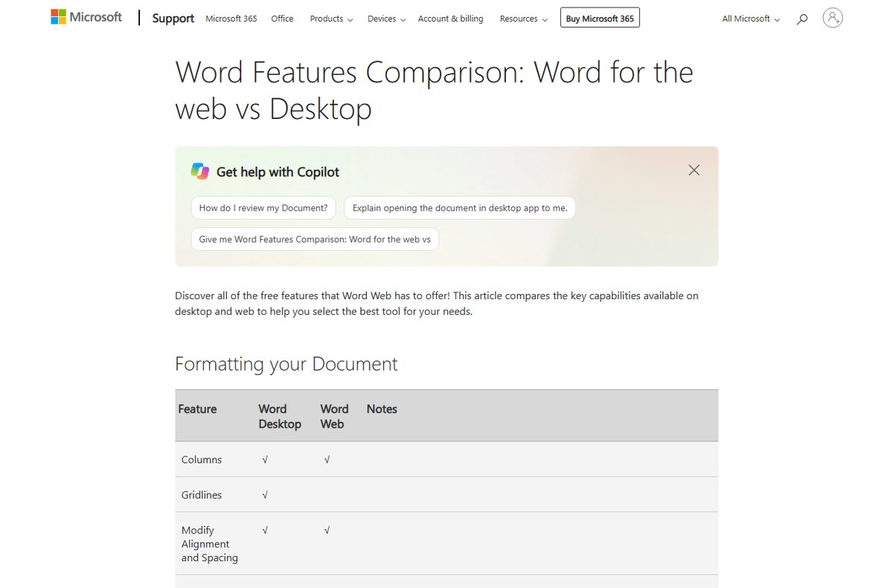Click the Copilot logo icon
Image resolution: width=893 pixels, height=588 pixels.
pos(199,171)
